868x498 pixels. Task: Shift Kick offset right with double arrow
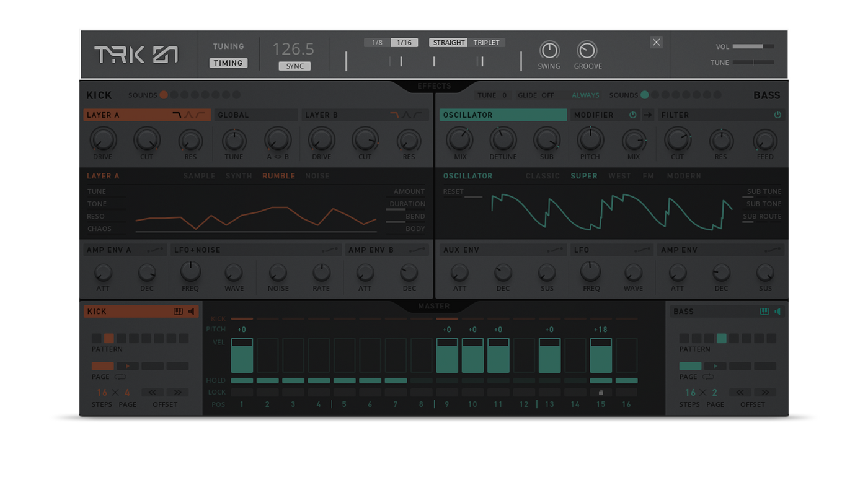pos(177,392)
